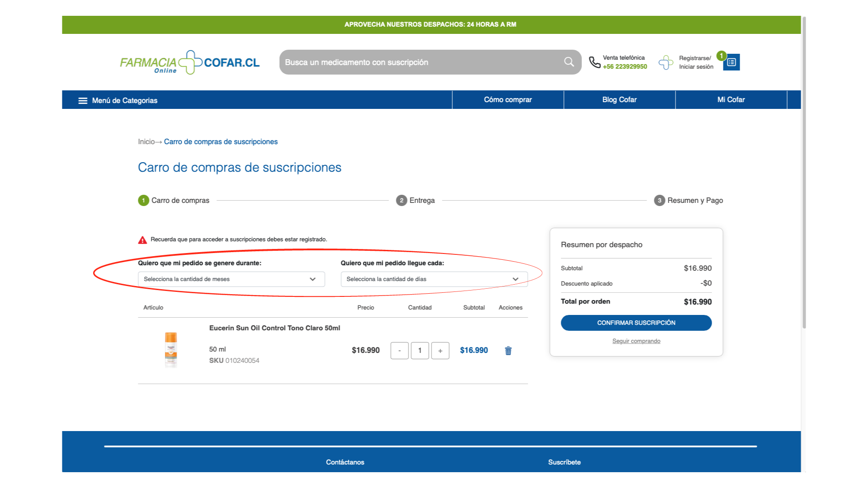
Task: Expand the cantidad de días dropdown
Action: click(433, 279)
